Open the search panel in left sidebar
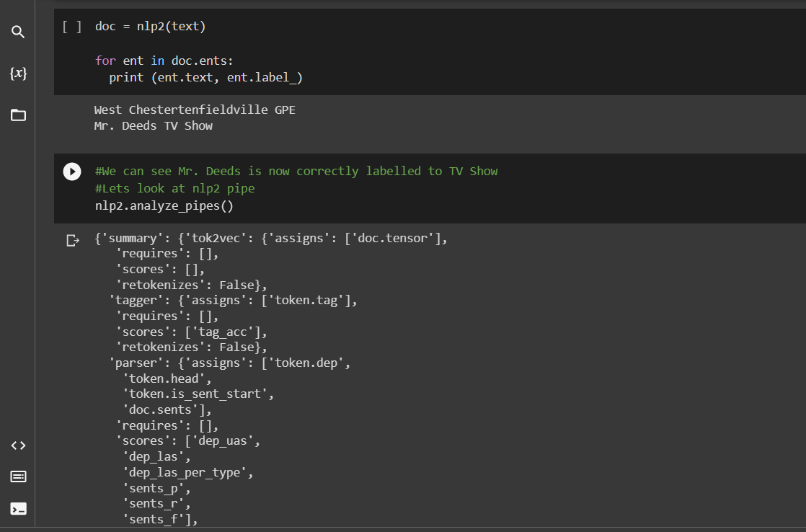Viewport: 806px width, 532px height. [18, 32]
